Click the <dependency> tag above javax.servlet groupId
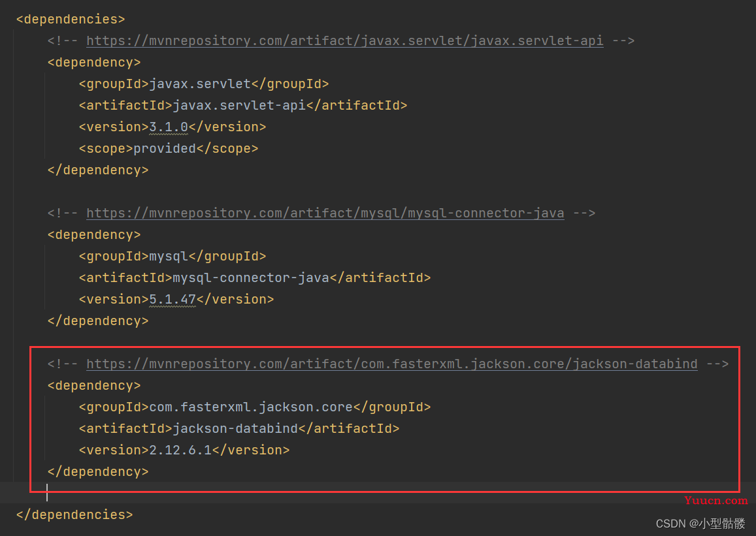 [94, 63]
